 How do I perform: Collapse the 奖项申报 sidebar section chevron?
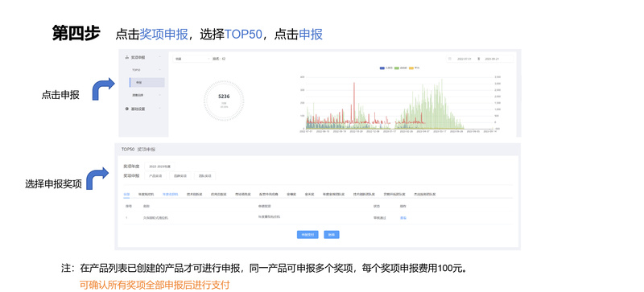[x=159, y=56]
